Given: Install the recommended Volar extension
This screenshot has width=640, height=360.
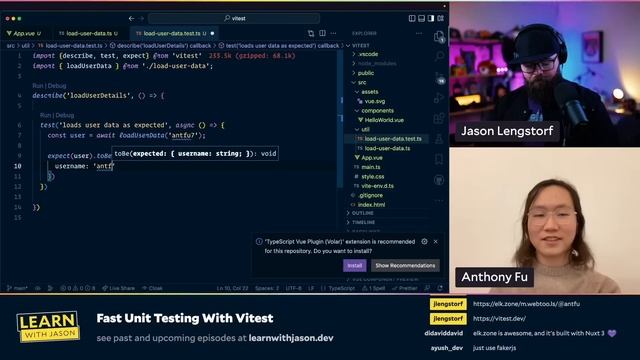Looking at the screenshot, I should 354,265.
